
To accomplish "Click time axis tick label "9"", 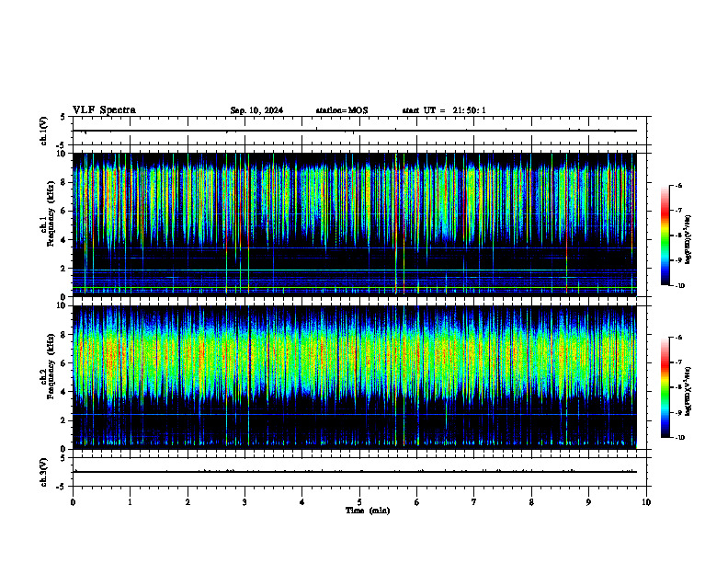I will [x=588, y=502].
